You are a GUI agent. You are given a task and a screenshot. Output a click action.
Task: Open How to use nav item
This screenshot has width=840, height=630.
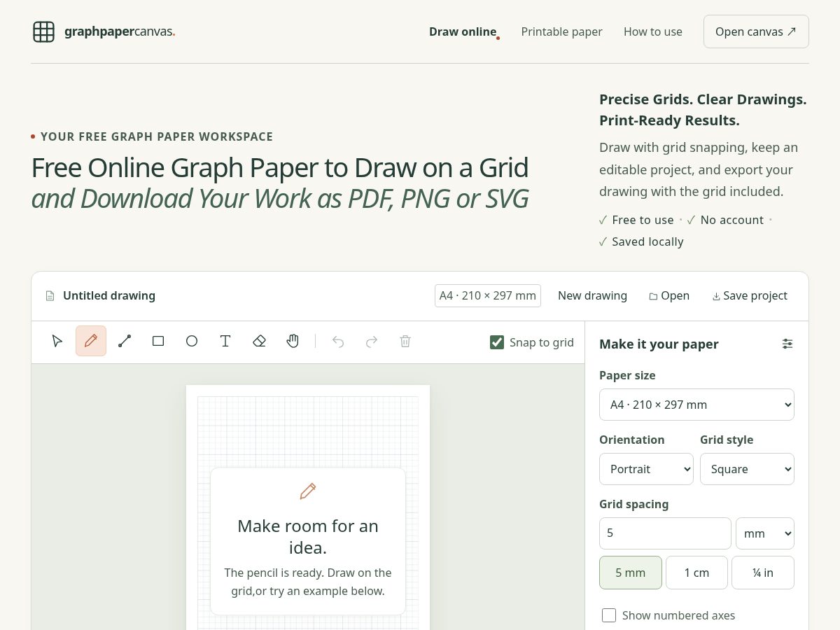point(653,31)
